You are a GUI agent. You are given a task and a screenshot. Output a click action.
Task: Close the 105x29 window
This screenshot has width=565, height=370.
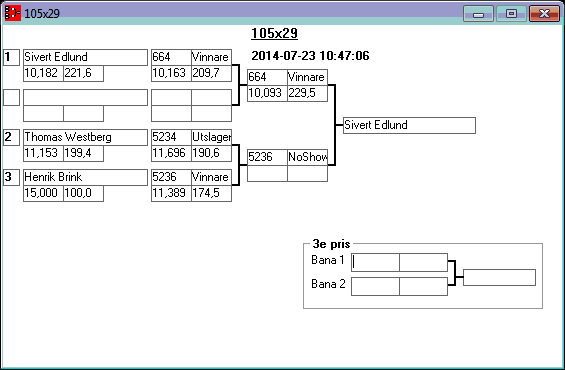544,14
